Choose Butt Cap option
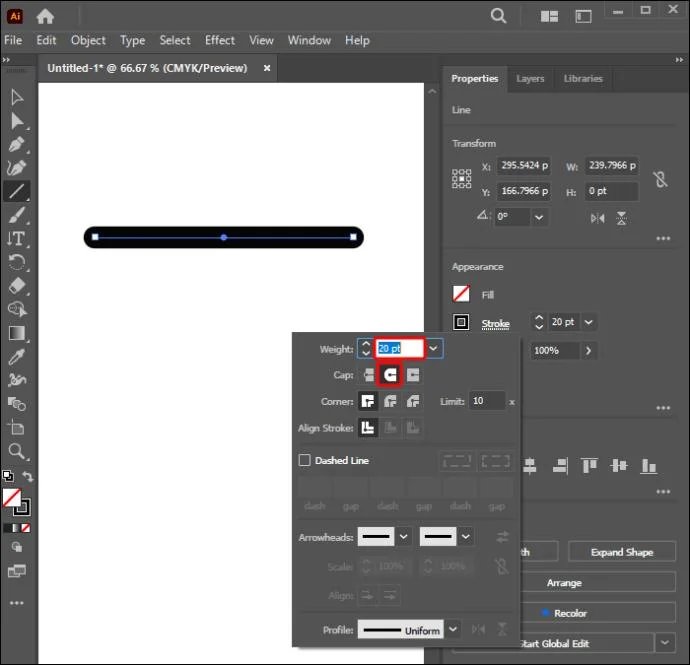The height and width of the screenshot is (665, 690). tap(368, 375)
